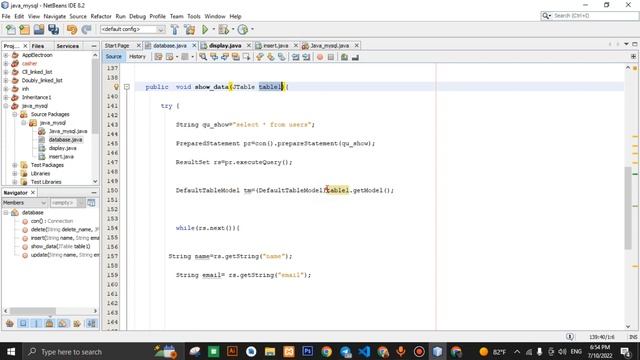This screenshot has width=640, height=360.
Task: Click the Start Macro Recording red circle icon
Action: (320, 57)
